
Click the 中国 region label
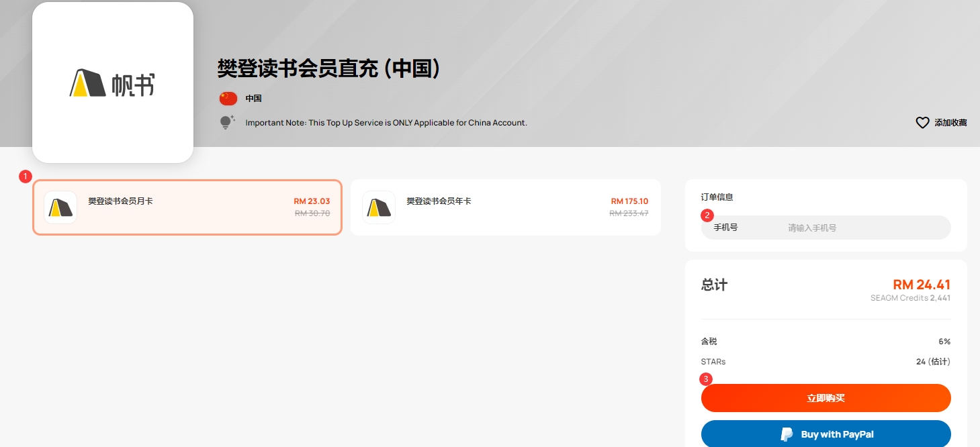click(x=253, y=98)
